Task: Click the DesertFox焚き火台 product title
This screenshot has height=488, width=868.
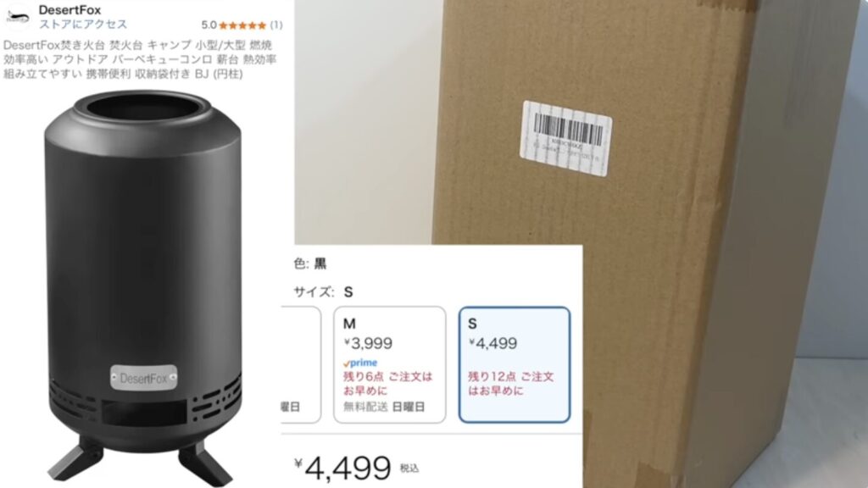Action: click(140, 59)
